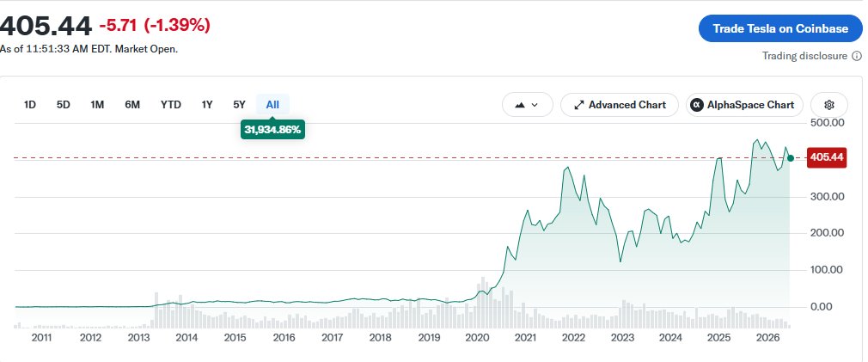This screenshot has width=868, height=362.
Task: Click the red 405.44 price label on axis
Action: 827,157
